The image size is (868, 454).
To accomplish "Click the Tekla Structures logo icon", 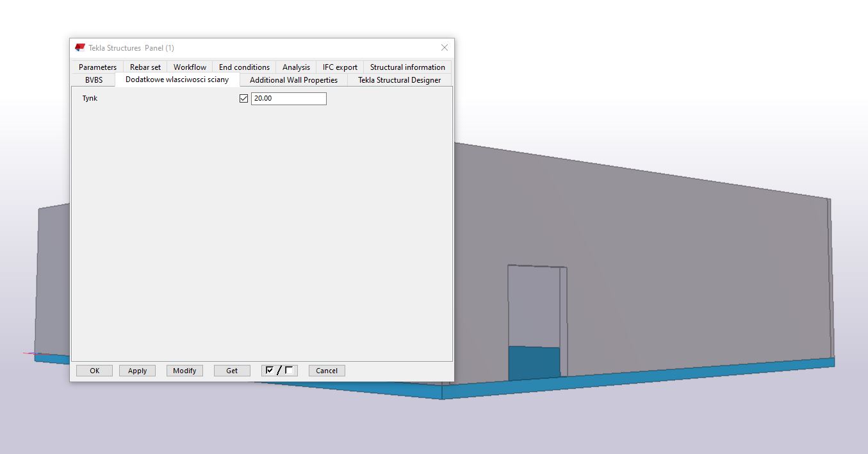I will click(x=80, y=47).
